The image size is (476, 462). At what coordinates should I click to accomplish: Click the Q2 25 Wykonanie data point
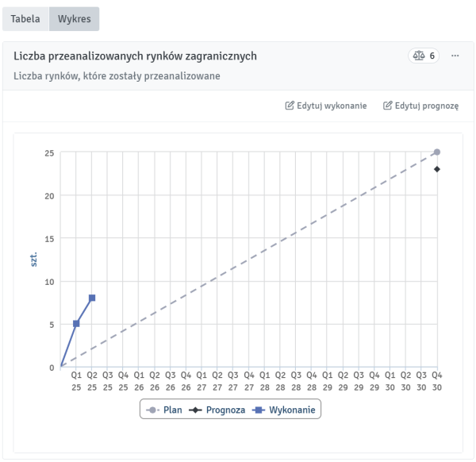pos(92,298)
